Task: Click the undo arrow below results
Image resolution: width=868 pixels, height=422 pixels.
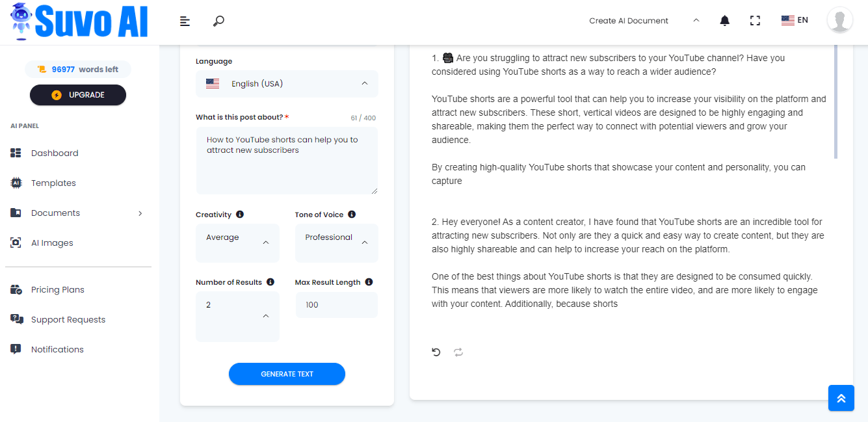Action: click(436, 352)
